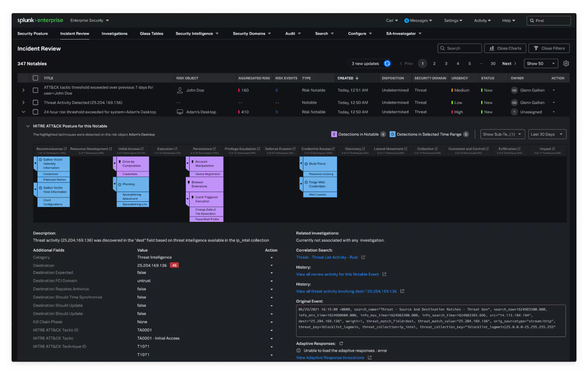Open the Security Intelligence menu
This screenshot has width=588, height=378.
197,34
